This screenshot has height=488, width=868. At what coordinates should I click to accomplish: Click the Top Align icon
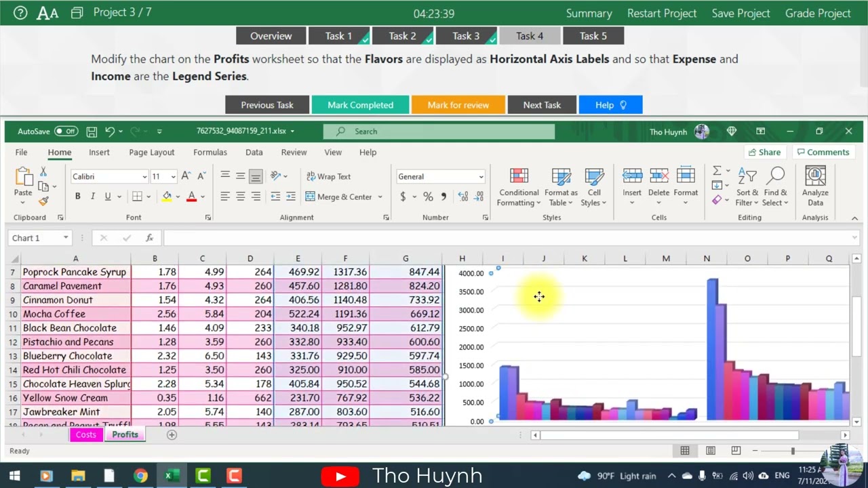(x=225, y=176)
